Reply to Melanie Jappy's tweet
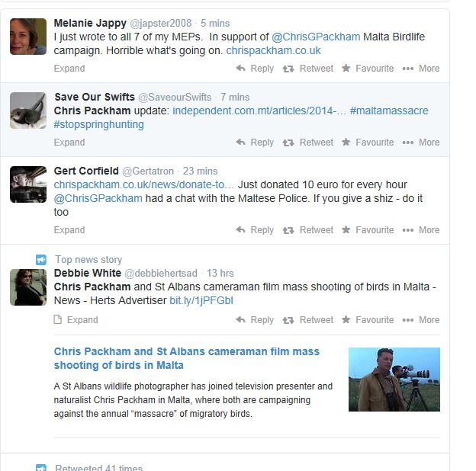Image resolution: width=476 pixels, height=471 pixels. pos(255,69)
